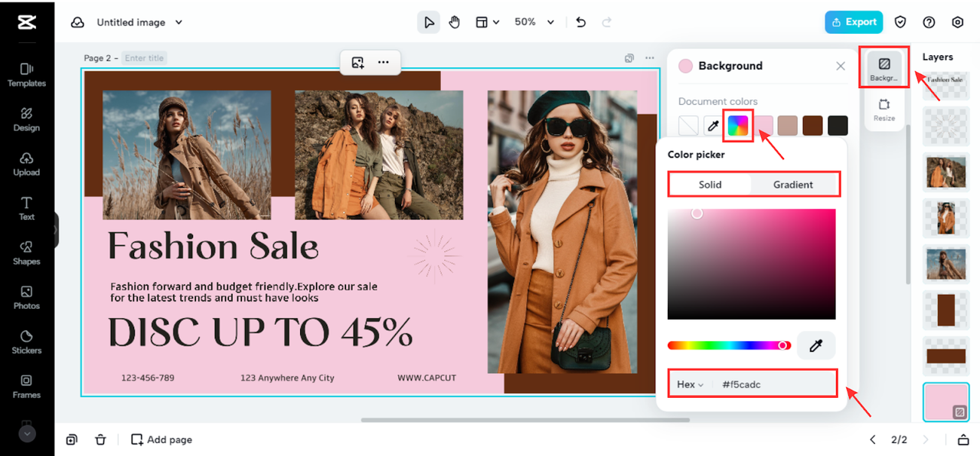
Task: Click the lock icon at bottom right
Action: pyautogui.click(x=963, y=439)
